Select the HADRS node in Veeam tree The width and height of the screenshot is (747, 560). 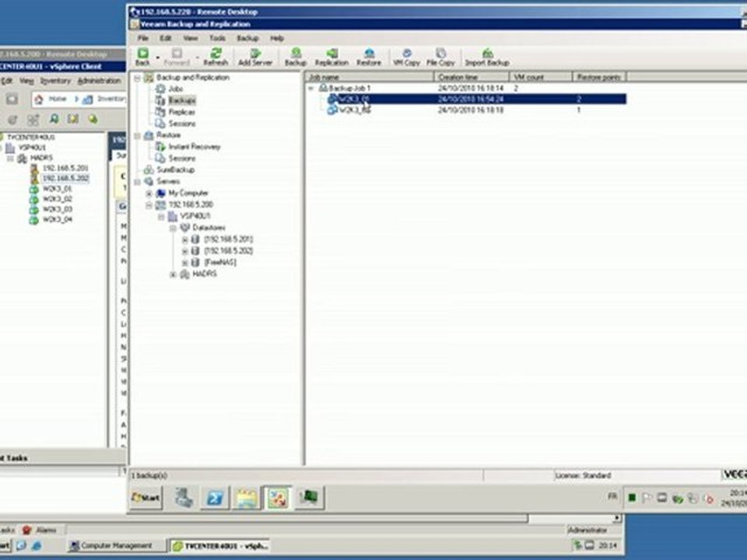(205, 274)
